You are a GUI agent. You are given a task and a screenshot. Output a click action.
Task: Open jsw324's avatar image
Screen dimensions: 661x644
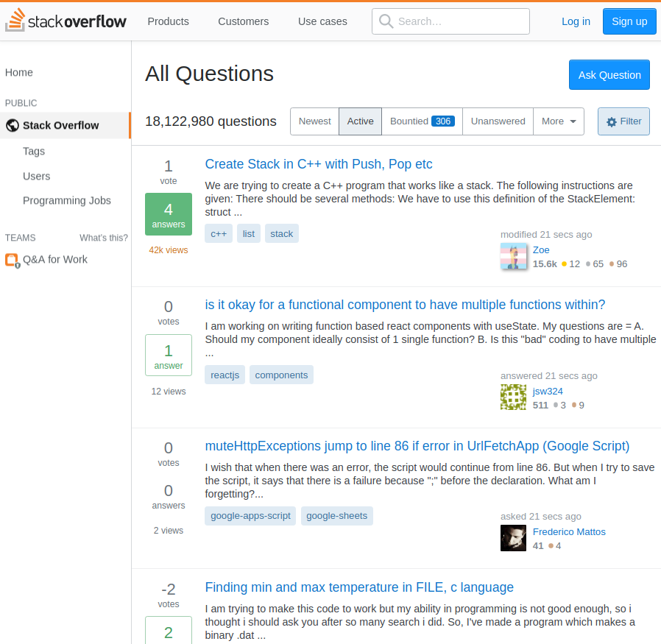513,397
